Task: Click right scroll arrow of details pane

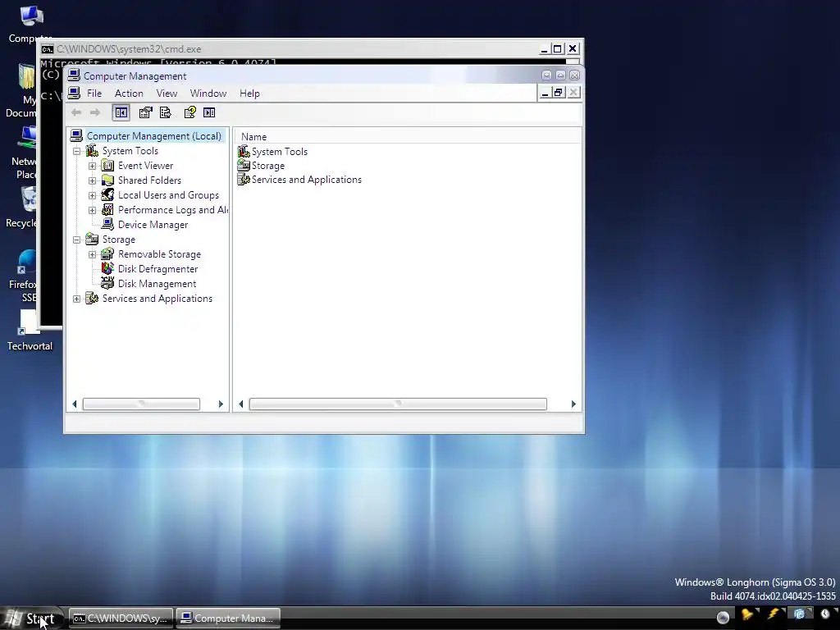Action: [x=573, y=404]
